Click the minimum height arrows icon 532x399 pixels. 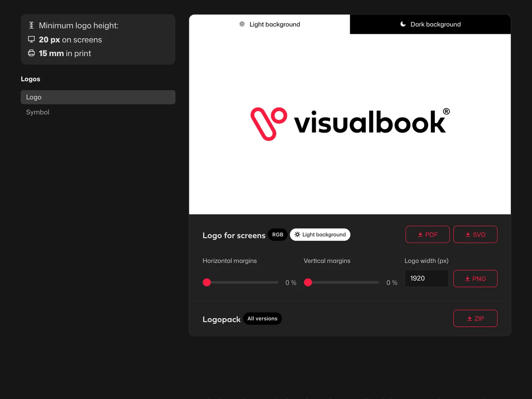pyautogui.click(x=31, y=25)
